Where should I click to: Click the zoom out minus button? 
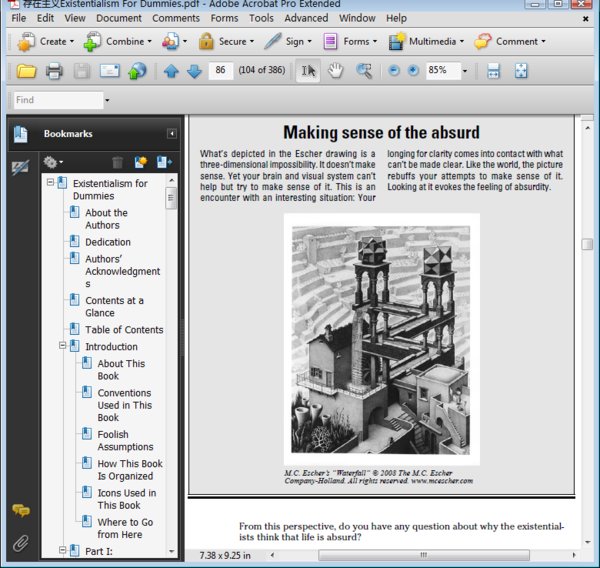[x=394, y=70]
